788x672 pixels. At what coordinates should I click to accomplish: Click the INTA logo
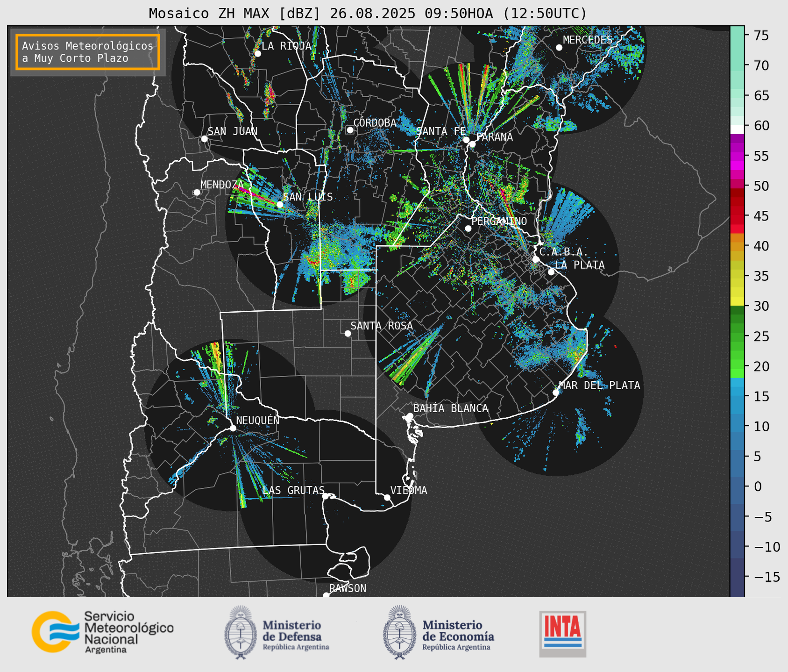(562, 634)
